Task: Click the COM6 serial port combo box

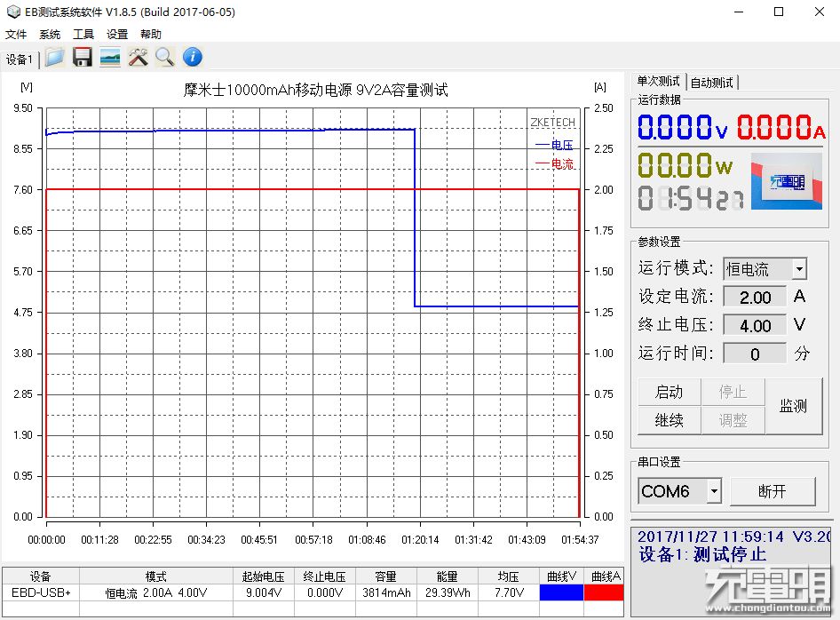Action: click(680, 491)
